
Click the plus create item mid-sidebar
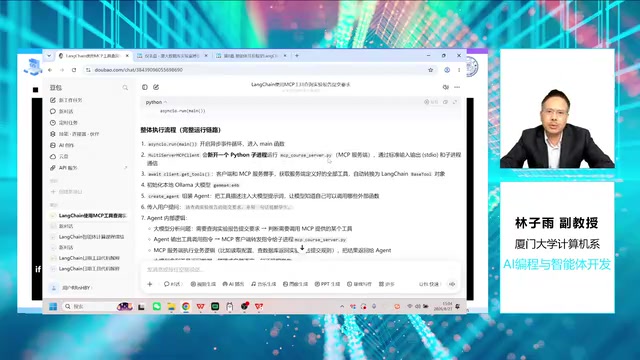click(x=66, y=191)
